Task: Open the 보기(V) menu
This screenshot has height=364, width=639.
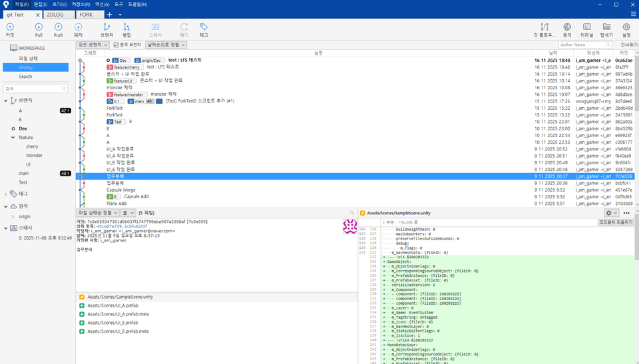Action: tap(59, 4)
